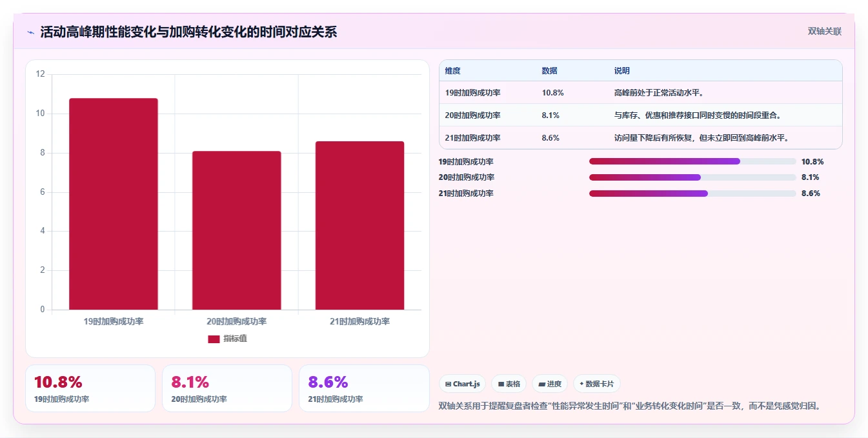868x438 pixels.
Task: Click table cell 20时加购成功率
Action: [472, 115]
